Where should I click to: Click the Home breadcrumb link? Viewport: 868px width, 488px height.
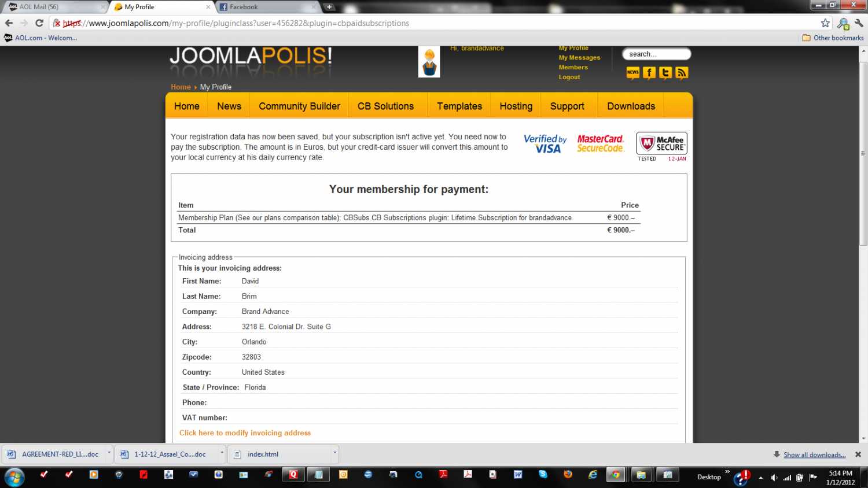click(x=181, y=87)
